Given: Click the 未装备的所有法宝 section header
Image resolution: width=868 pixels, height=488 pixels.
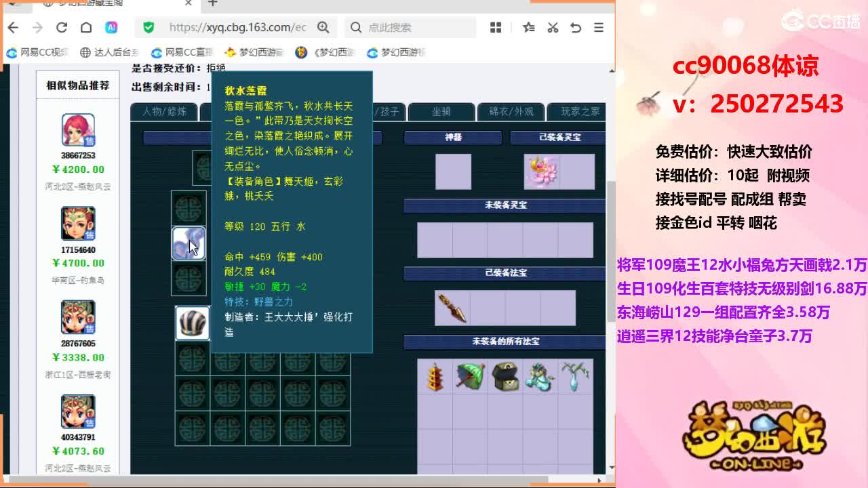Looking at the screenshot, I should [x=506, y=342].
